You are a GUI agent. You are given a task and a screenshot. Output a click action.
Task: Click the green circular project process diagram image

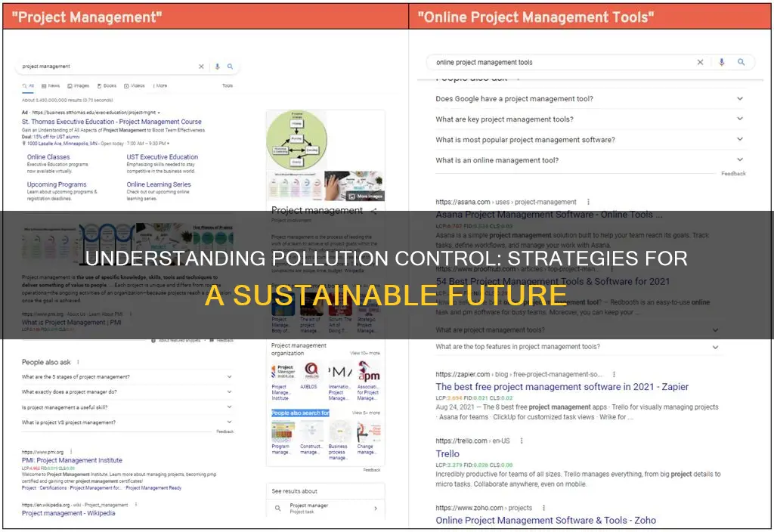point(296,141)
